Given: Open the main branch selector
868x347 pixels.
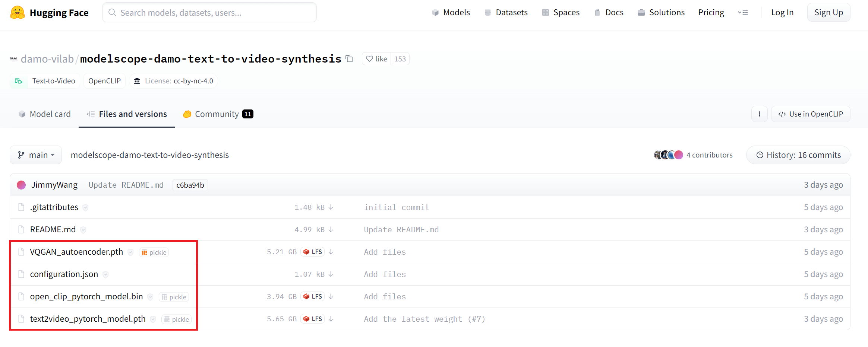Looking at the screenshot, I should pyautogui.click(x=35, y=155).
